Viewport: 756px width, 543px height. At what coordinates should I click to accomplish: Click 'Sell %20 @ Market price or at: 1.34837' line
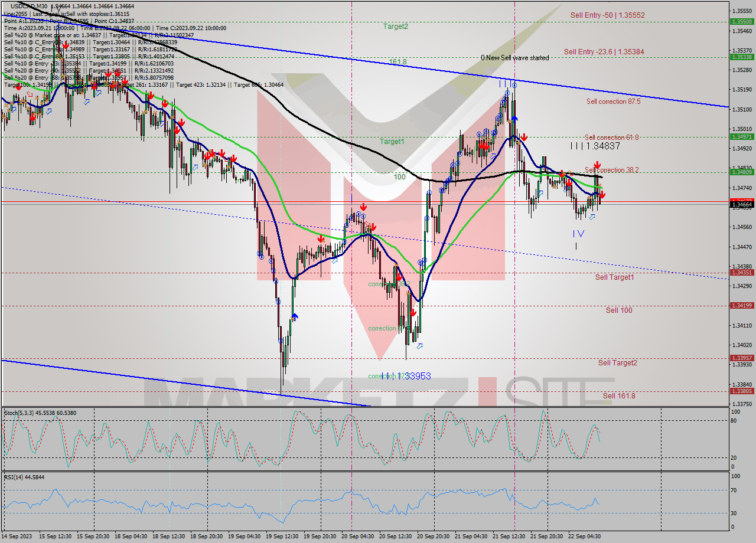[98, 35]
